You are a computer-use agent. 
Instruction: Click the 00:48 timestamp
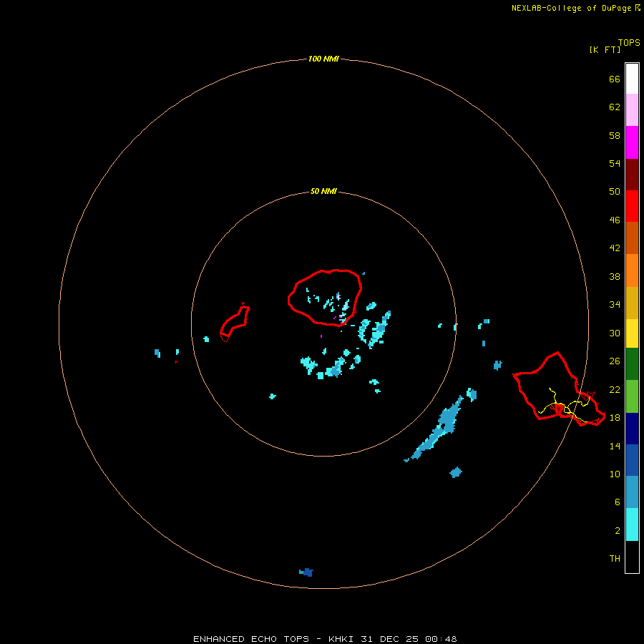pyautogui.click(x=441, y=639)
